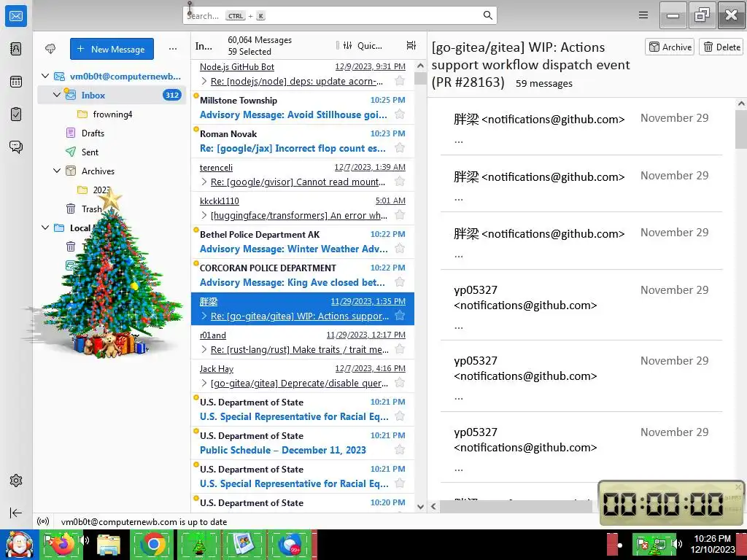Open the Tasks space icon
The width and height of the screenshot is (747, 560).
[16, 114]
